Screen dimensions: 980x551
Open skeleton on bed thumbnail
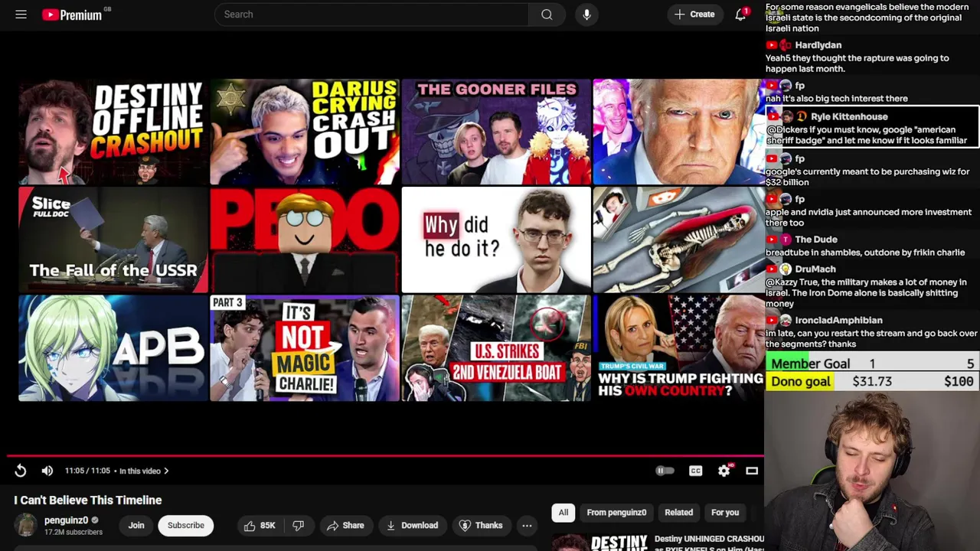pyautogui.click(x=678, y=240)
